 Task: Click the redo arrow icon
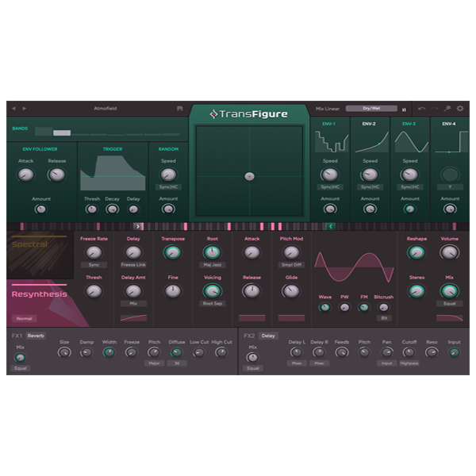[435, 109]
